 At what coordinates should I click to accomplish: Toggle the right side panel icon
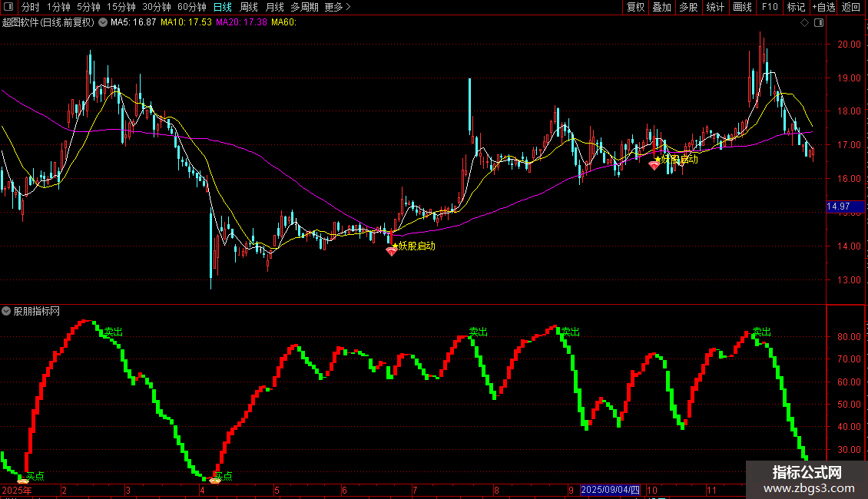point(819,23)
